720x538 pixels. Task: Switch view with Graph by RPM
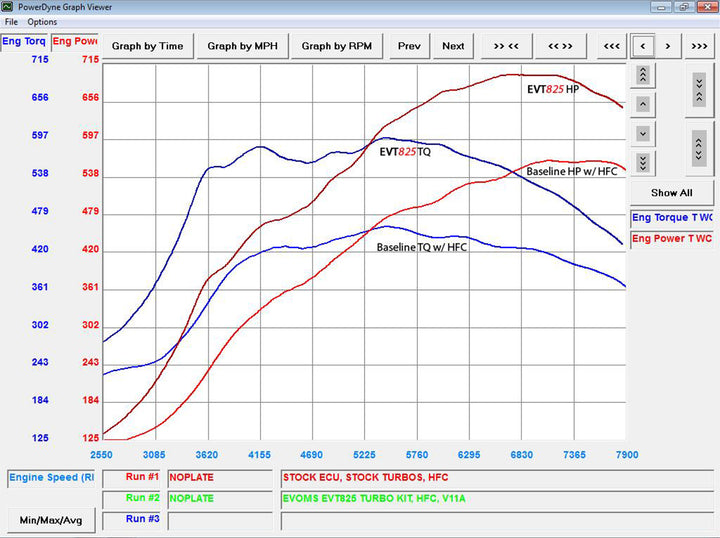click(337, 46)
